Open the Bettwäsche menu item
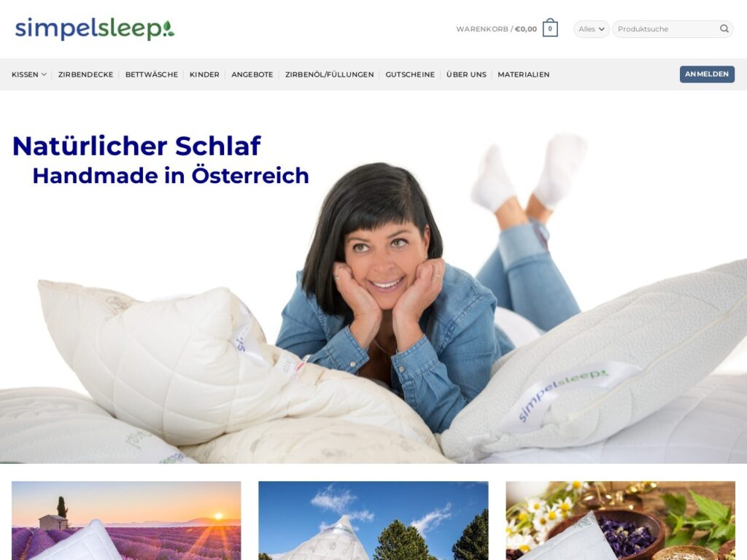 [152, 74]
